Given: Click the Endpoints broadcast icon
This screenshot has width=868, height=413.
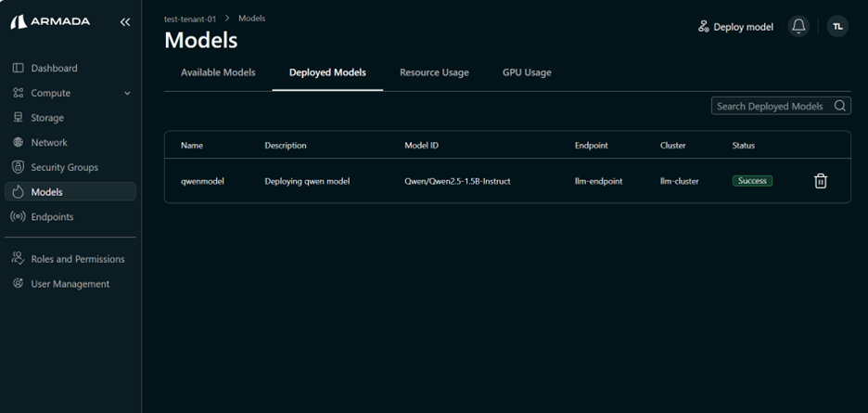Looking at the screenshot, I should point(18,217).
